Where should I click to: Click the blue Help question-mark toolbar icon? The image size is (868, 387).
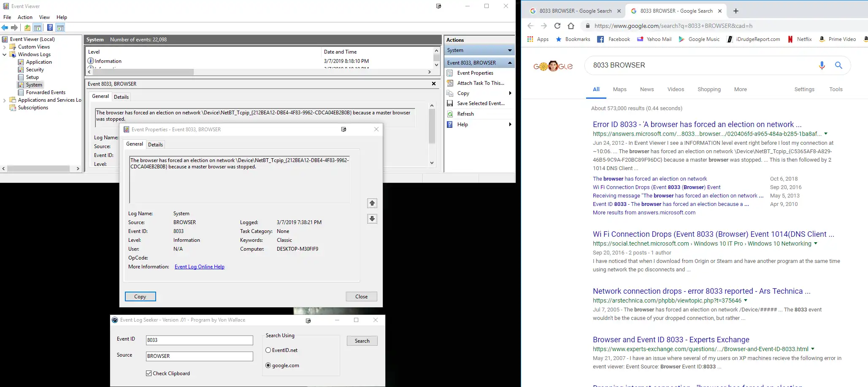(50, 28)
